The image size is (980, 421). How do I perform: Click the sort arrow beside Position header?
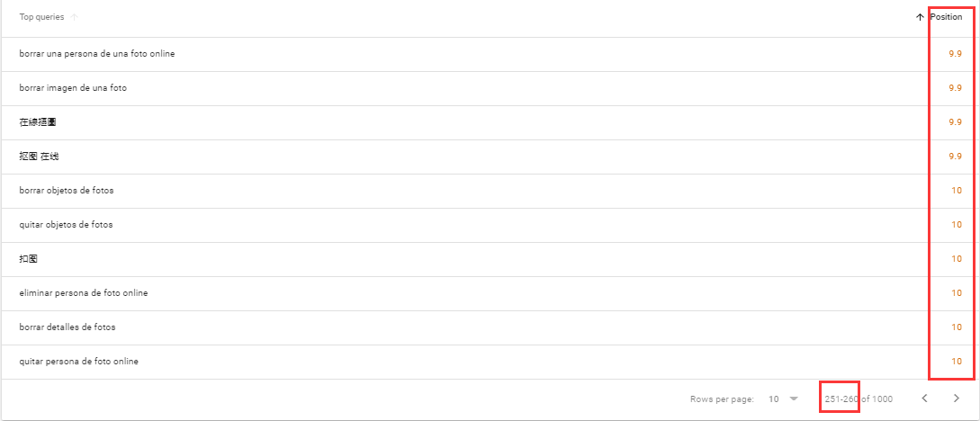point(920,17)
